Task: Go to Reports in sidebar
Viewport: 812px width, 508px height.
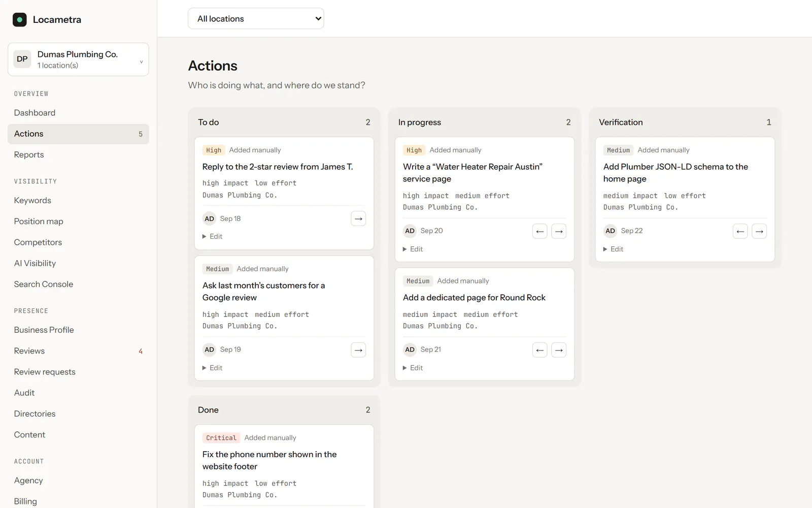Action: click(78, 155)
